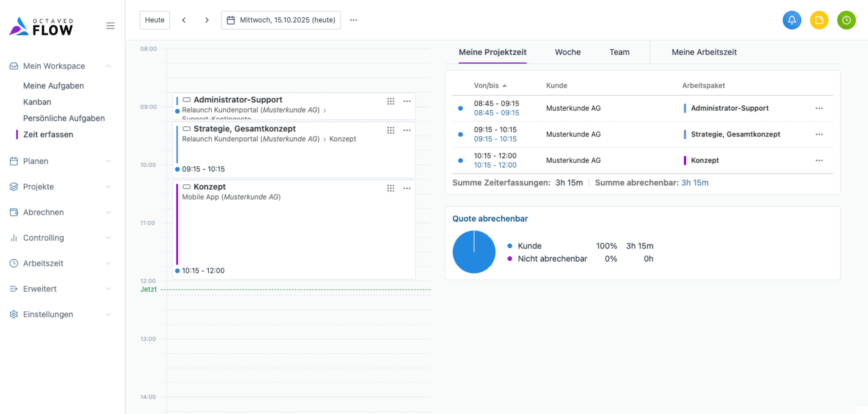
Task: Click the green clock timer icon
Action: [x=846, y=20]
